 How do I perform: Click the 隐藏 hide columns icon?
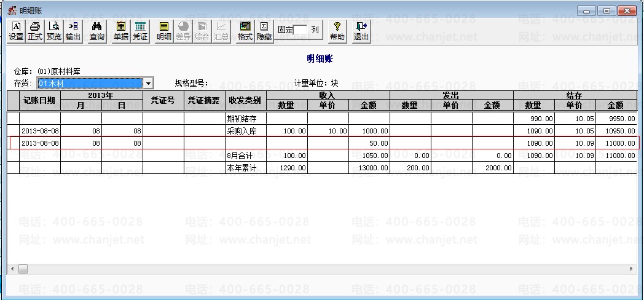[x=264, y=31]
